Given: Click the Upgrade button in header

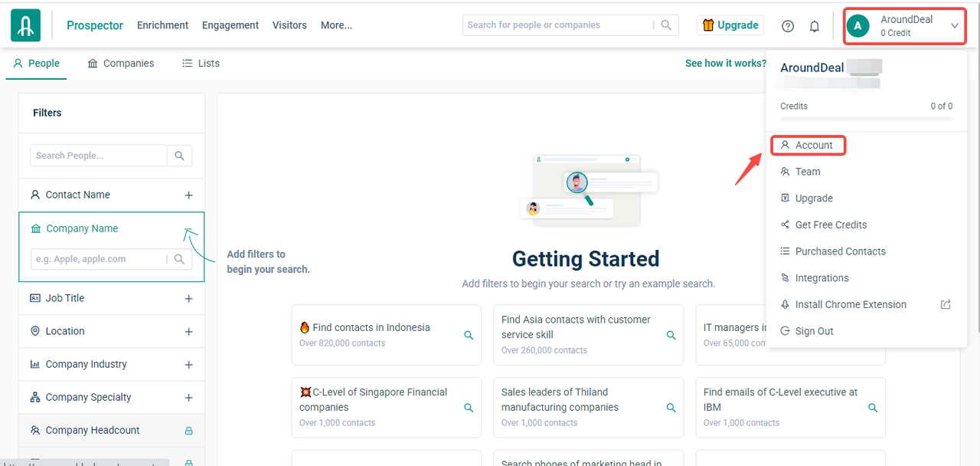Looking at the screenshot, I should click(730, 25).
